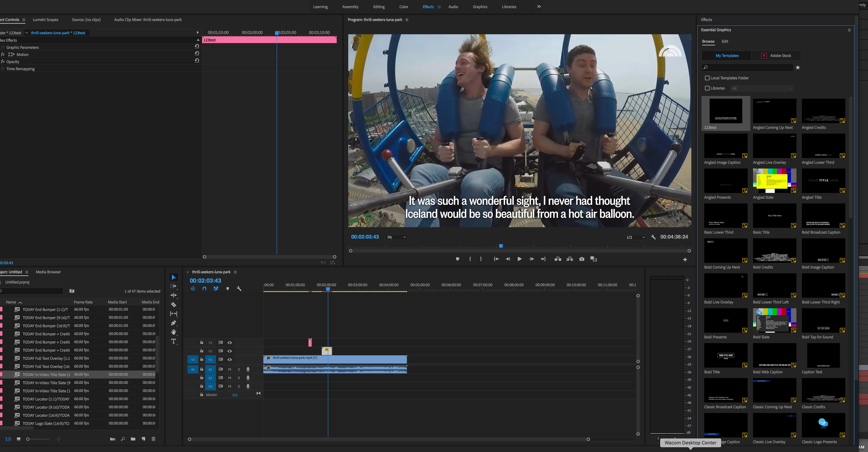Select the Type tool in the toolbar
This screenshot has width=868, height=452.
pyautogui.click(x=174, y=341)
